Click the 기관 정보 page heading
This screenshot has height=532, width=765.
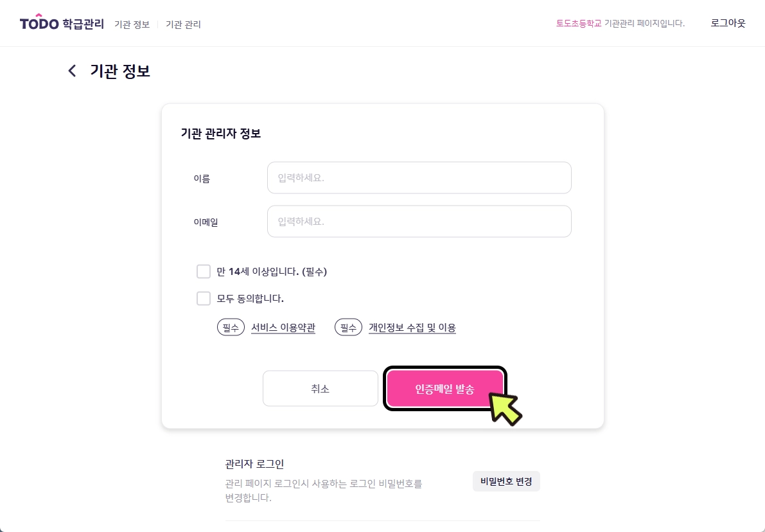tap(120, 71)
